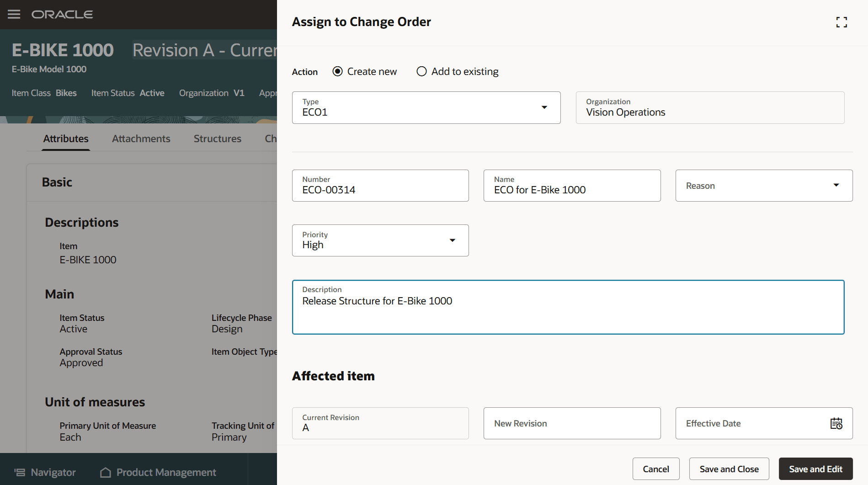This screenshot has height=485, width=868.
Task: Click the Affected item heading
Action: pos(333,376)
